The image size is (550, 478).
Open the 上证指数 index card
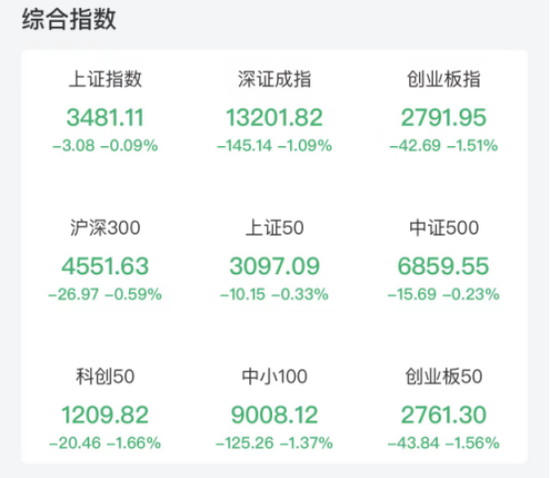105,111
